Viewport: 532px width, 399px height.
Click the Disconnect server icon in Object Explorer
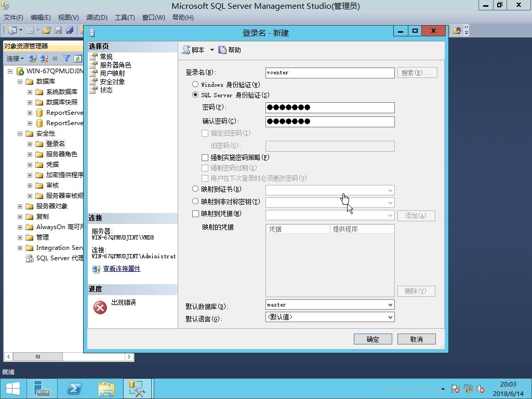coord(44,58)
